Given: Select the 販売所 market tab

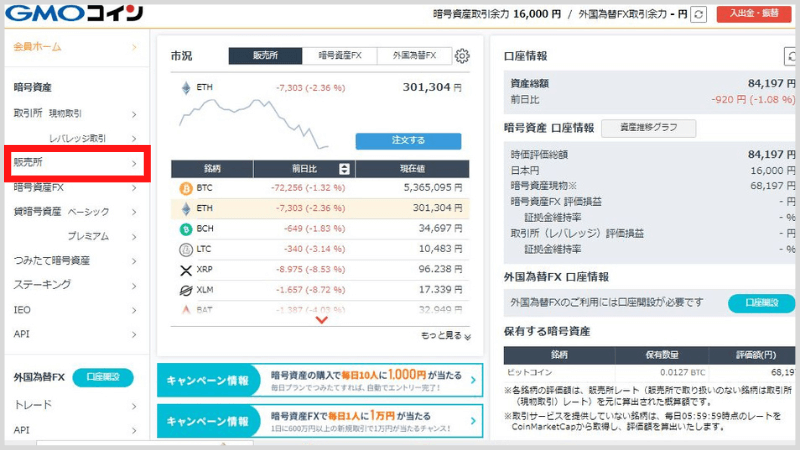Looking at the screenshot, I should (x=265, y=56).
